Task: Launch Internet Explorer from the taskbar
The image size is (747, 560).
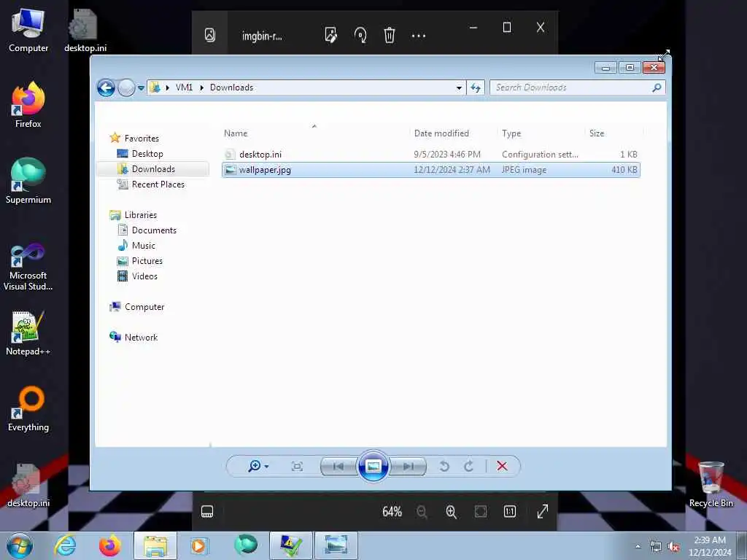Action: pyautogui.click(x=65, y=545)
